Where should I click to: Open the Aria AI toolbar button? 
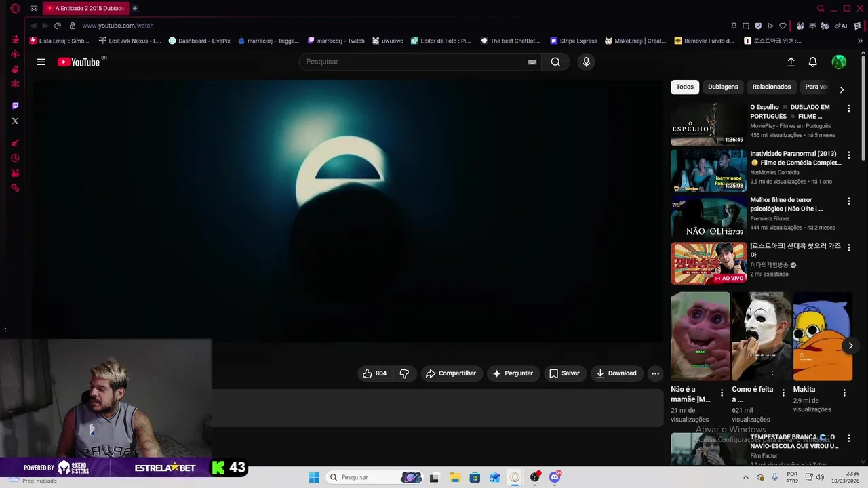pos(841,26)
